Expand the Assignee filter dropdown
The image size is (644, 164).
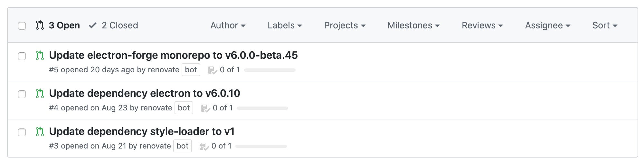[x=548, y=25]
